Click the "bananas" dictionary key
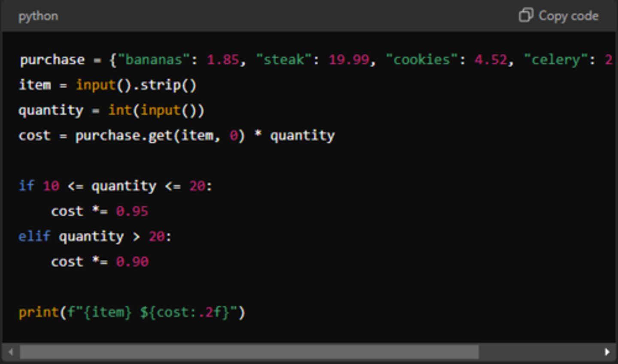618x364 pixels. click(x=154, y=60)
